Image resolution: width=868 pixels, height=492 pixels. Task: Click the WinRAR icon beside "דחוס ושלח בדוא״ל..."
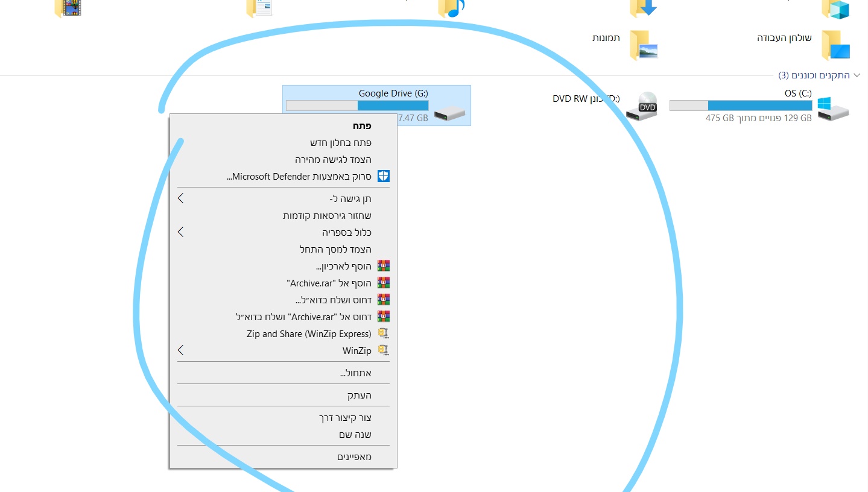tap(384, 300)
